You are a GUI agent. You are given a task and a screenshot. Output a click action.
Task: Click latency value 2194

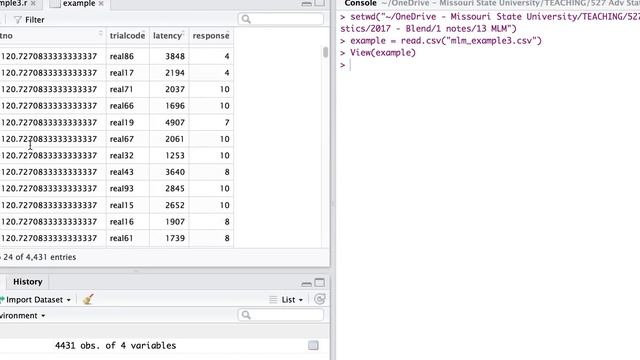point(175,73)
